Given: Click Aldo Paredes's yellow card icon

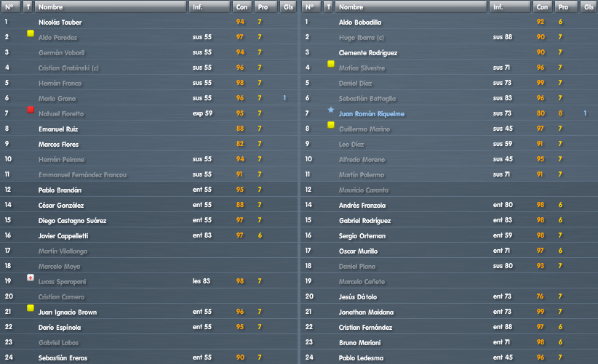Looking at the screenshot, I should tap(31, 33).
